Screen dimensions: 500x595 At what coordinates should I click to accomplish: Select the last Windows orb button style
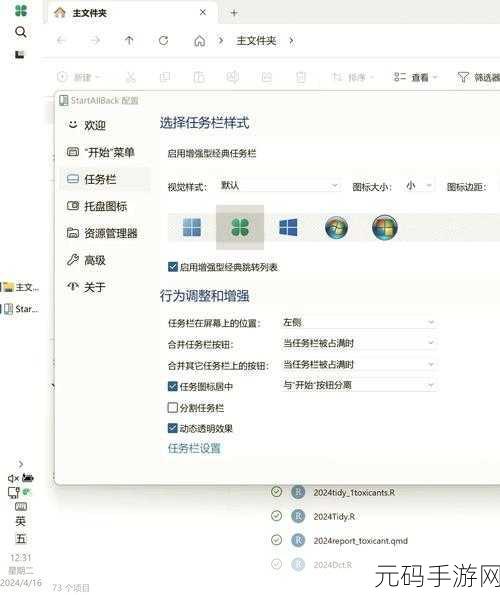click(385, 227)
